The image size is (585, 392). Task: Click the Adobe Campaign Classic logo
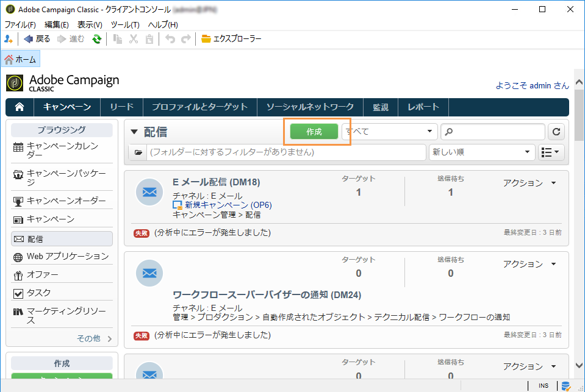point(63,82)
